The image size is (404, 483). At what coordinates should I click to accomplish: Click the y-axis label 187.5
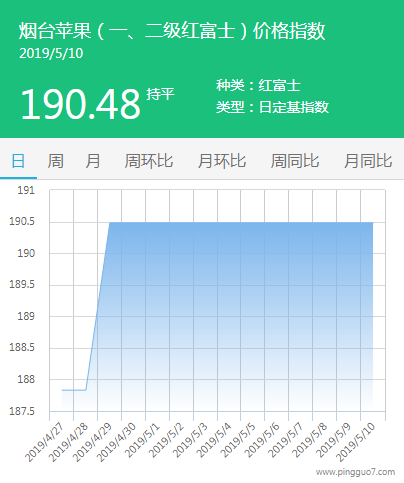[x=22, y=411]
